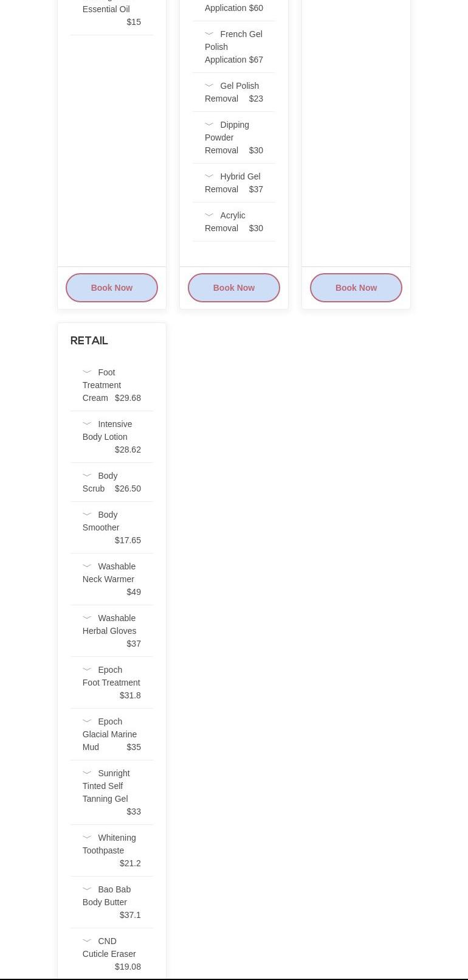Screen dimensions: 468x980
Task: Expand the Intensive Body Lotion chevron
Action: tap(87, 424)
